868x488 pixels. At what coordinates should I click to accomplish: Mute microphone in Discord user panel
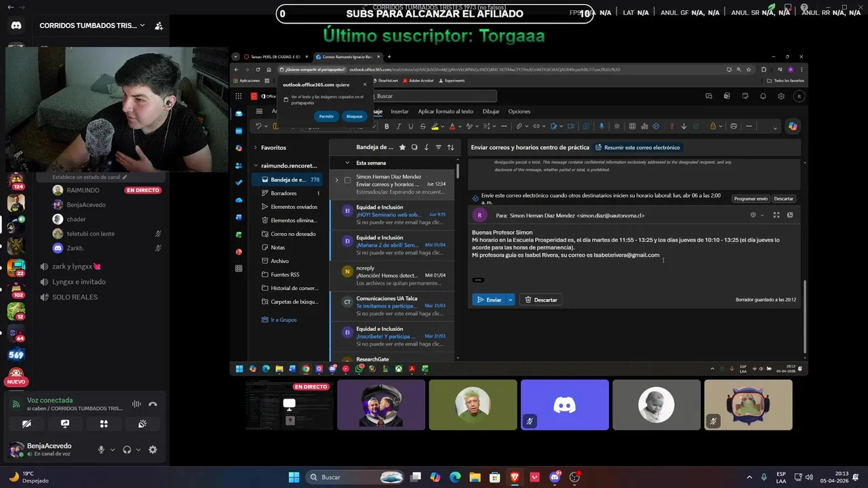101,449
